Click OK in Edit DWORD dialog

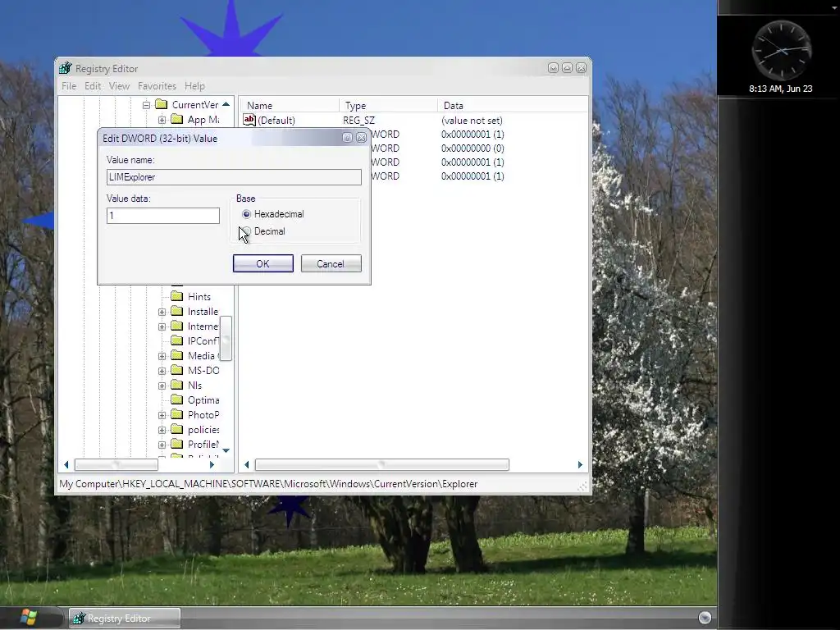263,263
